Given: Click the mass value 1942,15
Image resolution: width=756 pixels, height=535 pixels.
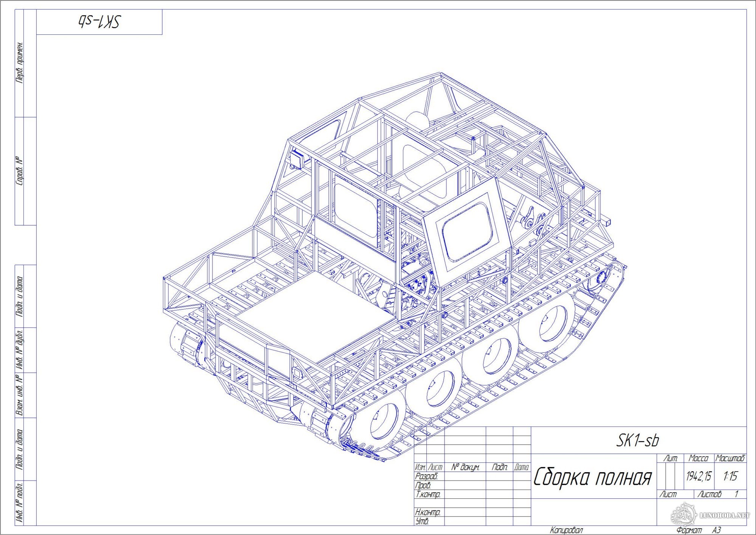Looking at the screenshot, I should [699, 476].
